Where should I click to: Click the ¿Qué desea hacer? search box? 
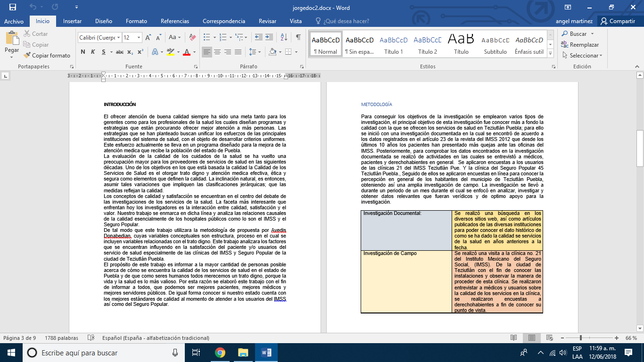click(x=342, y=21)
